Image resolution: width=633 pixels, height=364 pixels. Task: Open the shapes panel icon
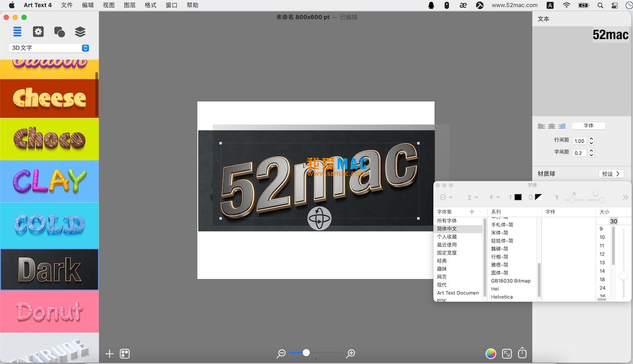[59, 32]
